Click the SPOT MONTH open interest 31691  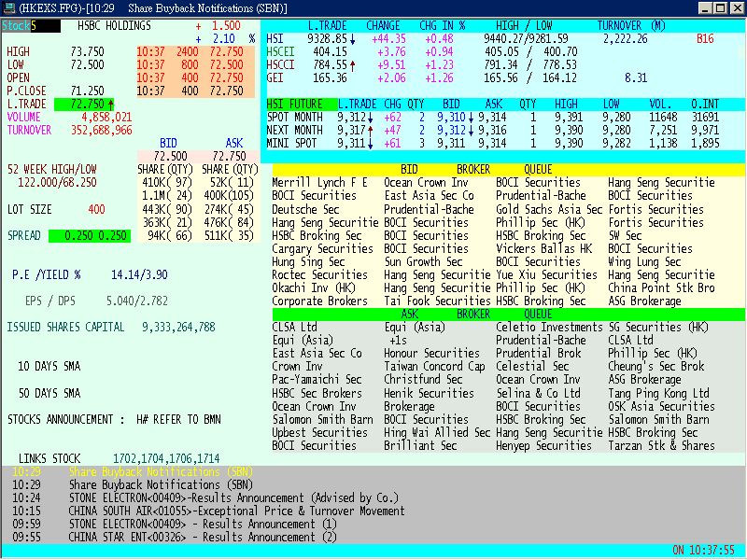pyautogui.click(x=705, y=118)
